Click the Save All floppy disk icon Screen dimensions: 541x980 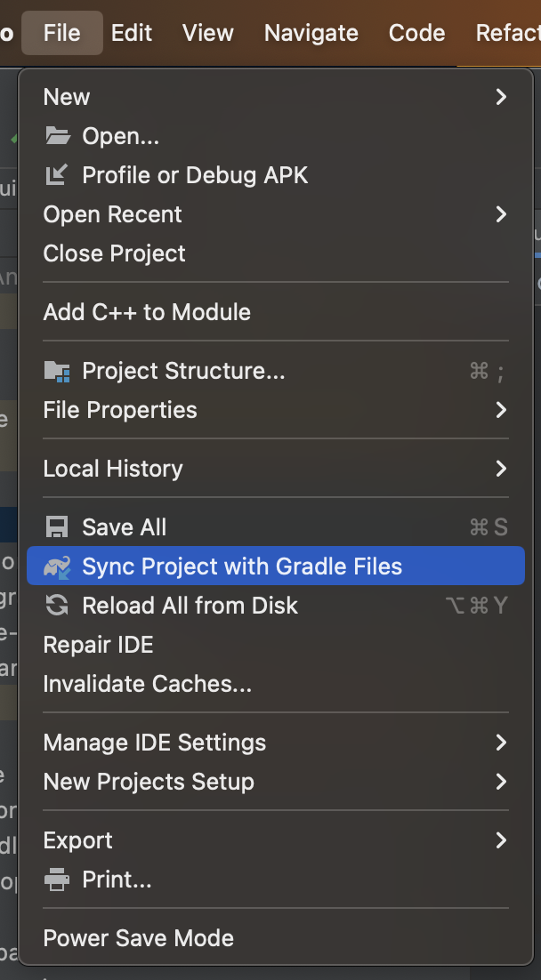57,527
